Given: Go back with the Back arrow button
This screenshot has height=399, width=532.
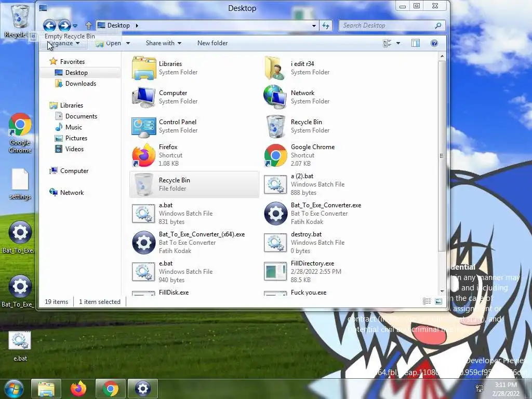Looking at the screenshot, I should coord(49,25).
